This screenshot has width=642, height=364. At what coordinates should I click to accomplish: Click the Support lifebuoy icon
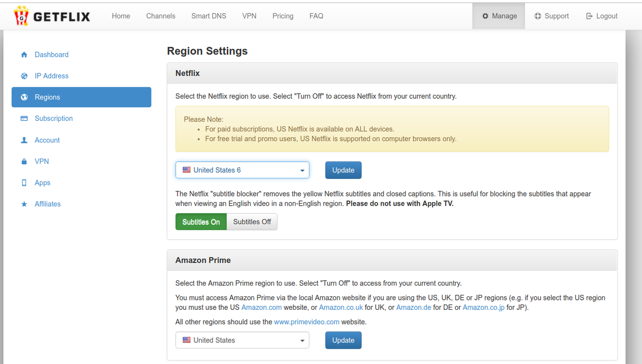(538, 16)
